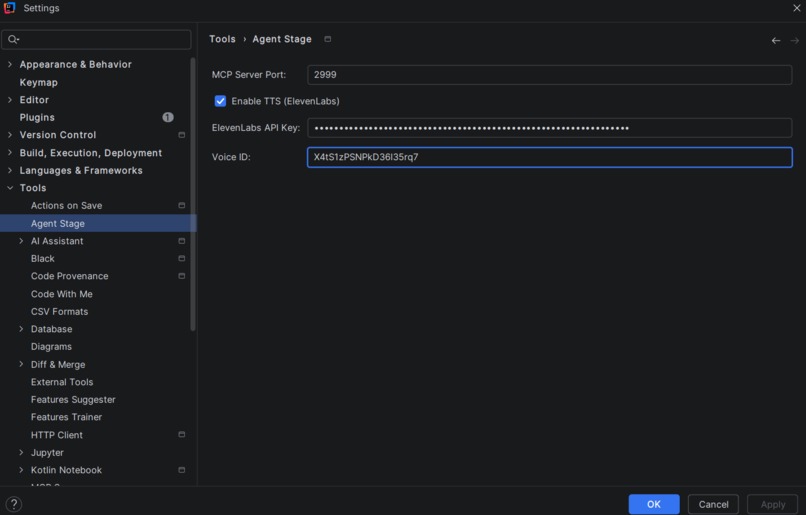Click the Tools breadcrumb link
806x515 pixels.
(222, 39)
